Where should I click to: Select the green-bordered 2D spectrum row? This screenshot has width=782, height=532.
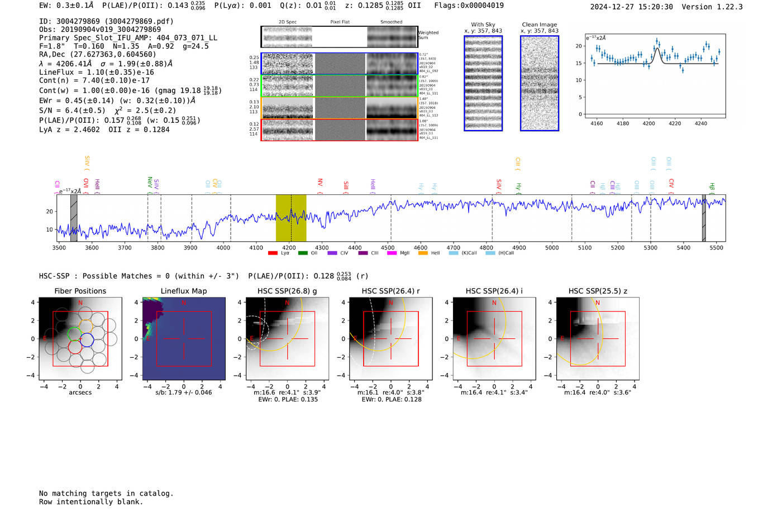tap(340, 86)
